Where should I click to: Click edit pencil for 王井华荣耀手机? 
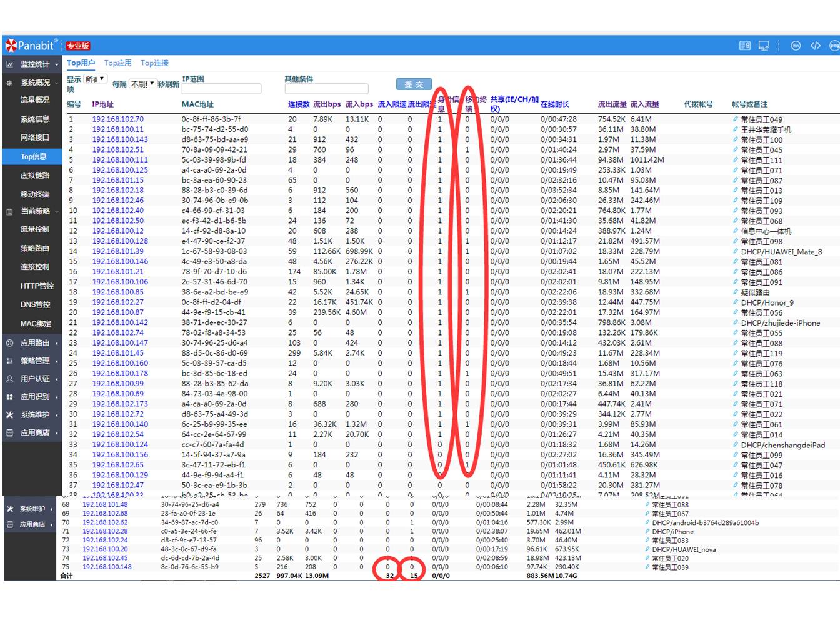pyautogui.click(x=736, y=129)
